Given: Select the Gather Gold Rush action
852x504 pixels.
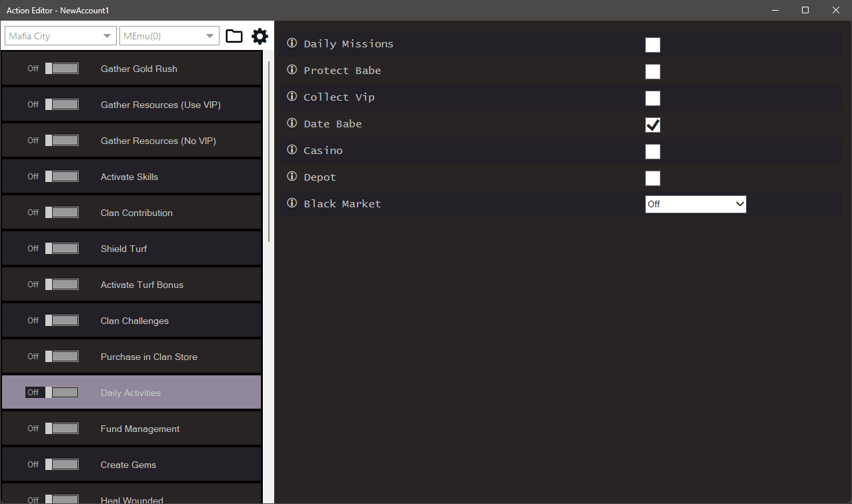Looking at the screenshot, I should (x=131, y=69).
